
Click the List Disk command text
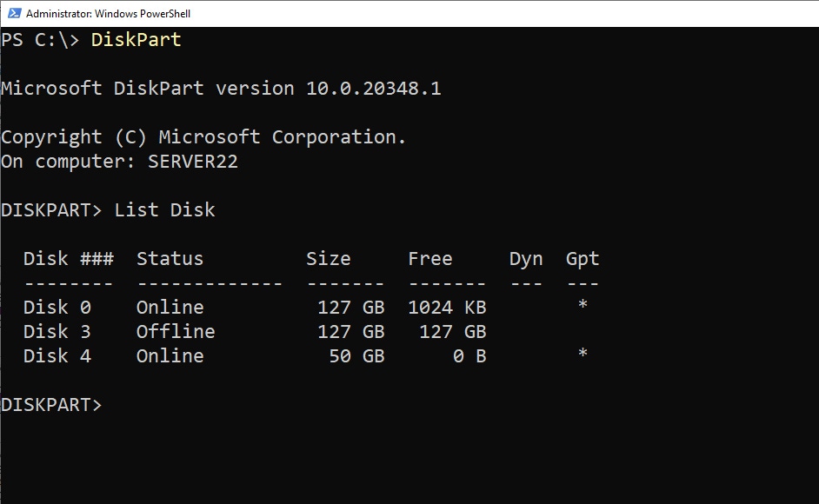pyautogui.click(x=164, y=210)
